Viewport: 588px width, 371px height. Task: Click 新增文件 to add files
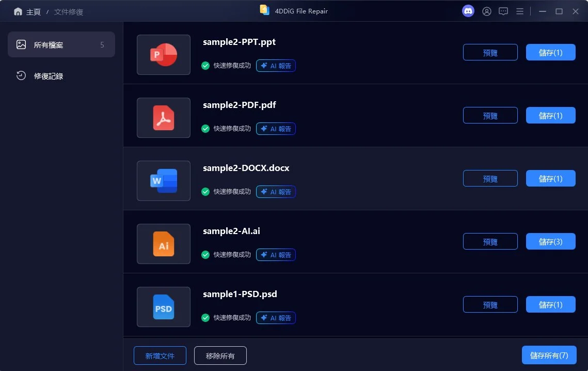pos(160,355)
